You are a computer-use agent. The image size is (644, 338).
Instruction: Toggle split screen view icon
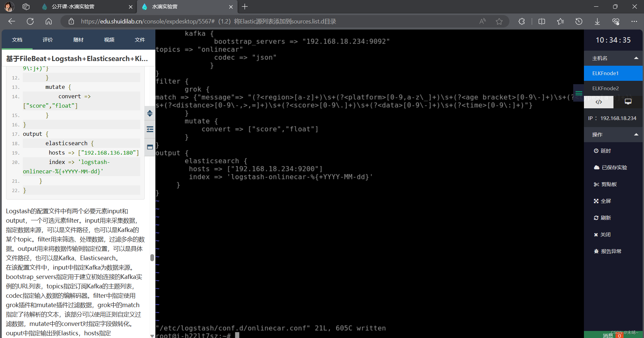pos(542,21)
